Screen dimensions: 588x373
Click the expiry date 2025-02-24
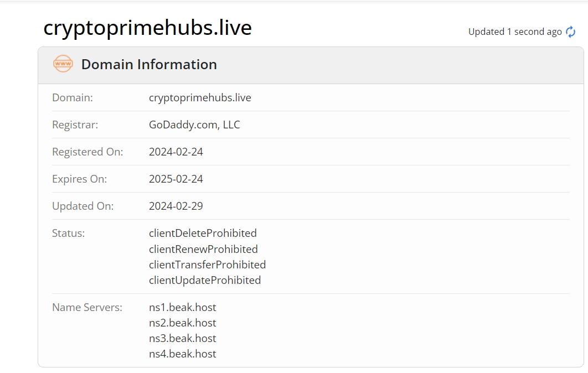176,179
